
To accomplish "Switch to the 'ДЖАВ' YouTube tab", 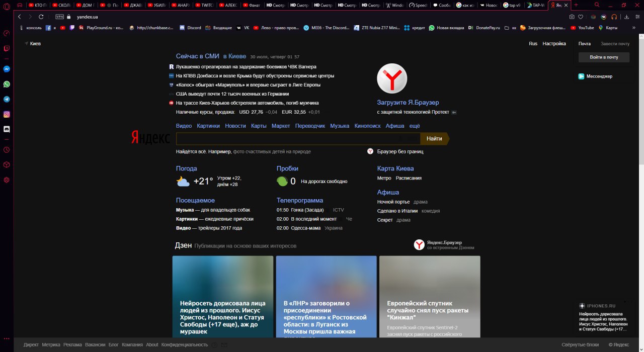I will [133, 5].
